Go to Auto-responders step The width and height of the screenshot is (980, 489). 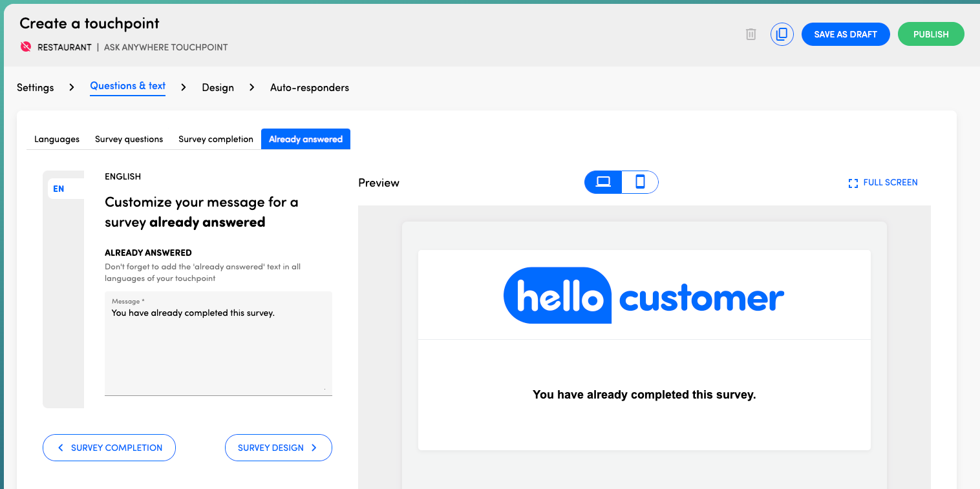(310, 87)
